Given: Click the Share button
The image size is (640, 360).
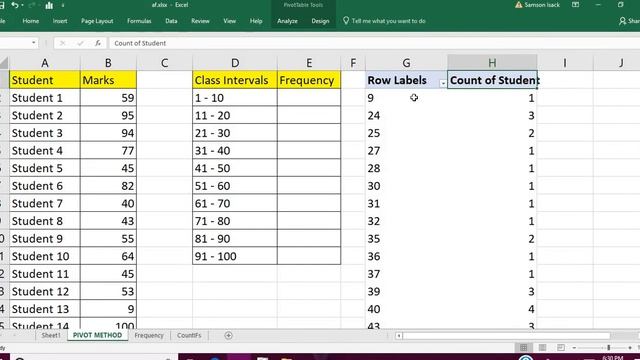Looking at the screenshot, I should tap(629, 21).
